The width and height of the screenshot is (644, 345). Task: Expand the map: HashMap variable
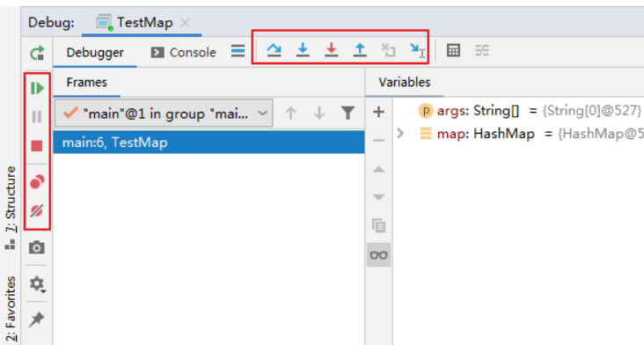401,133
